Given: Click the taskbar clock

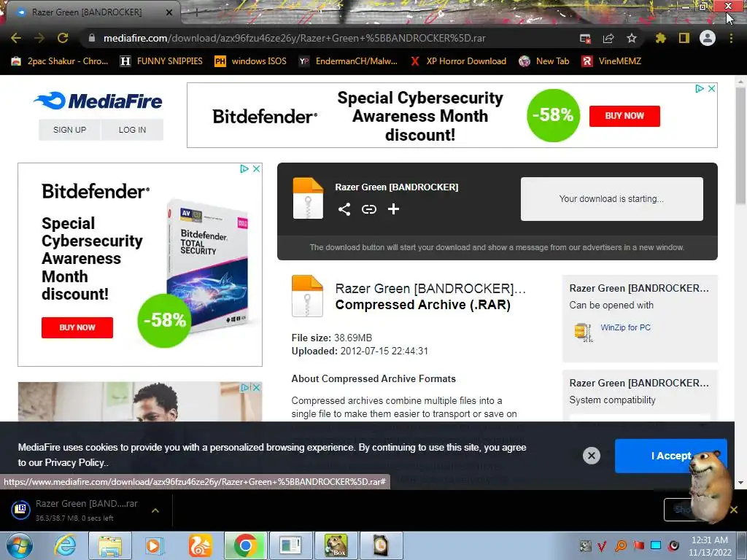Looking at the screenshot, I should (x=710, y=546).
